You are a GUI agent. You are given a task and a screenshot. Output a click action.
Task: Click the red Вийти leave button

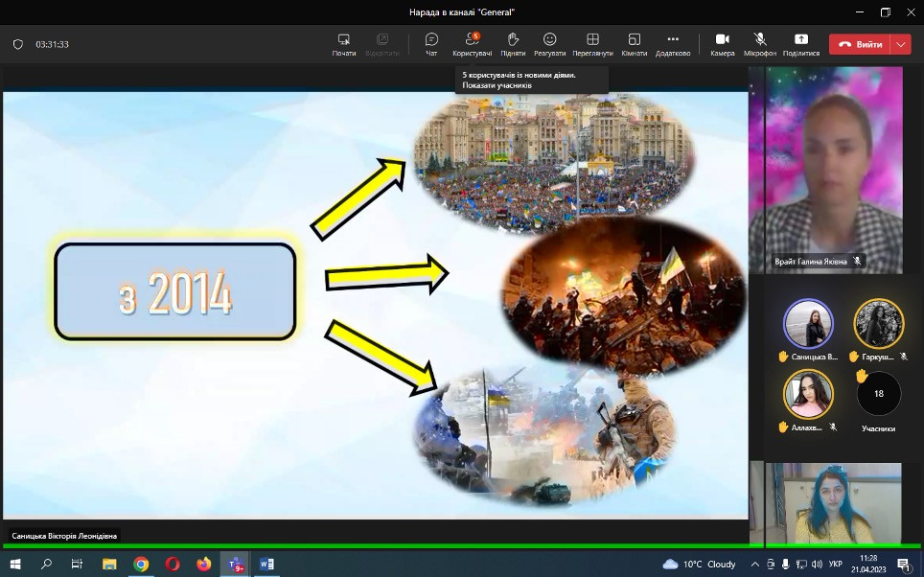(x=860, y=44)
